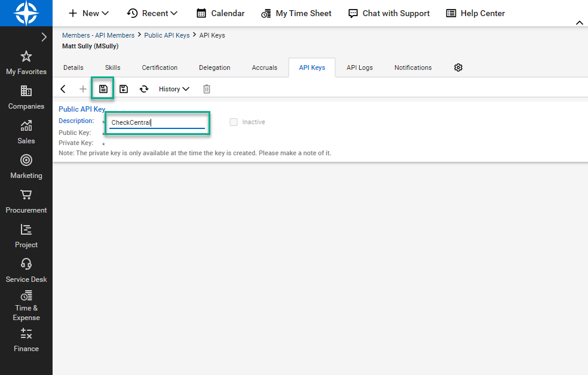Click Chat with Support
This screenshot has width=588, height=375.
point(389,13)
